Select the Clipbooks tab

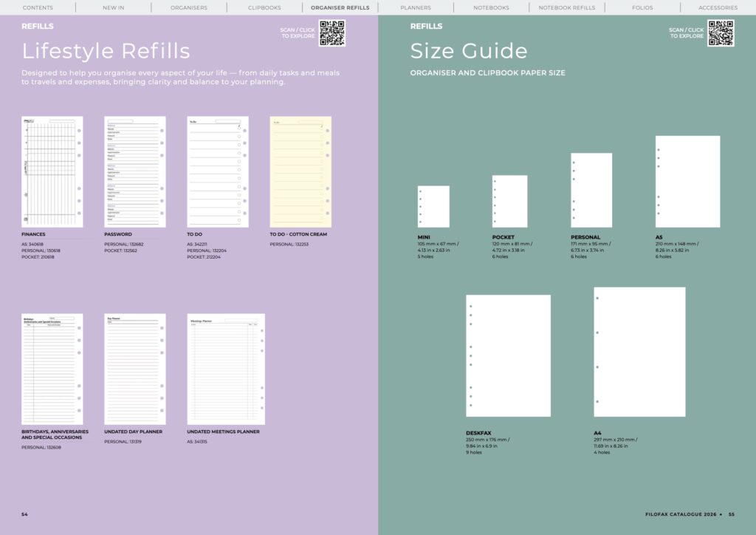pyautogui.click(x=264, y=7)
